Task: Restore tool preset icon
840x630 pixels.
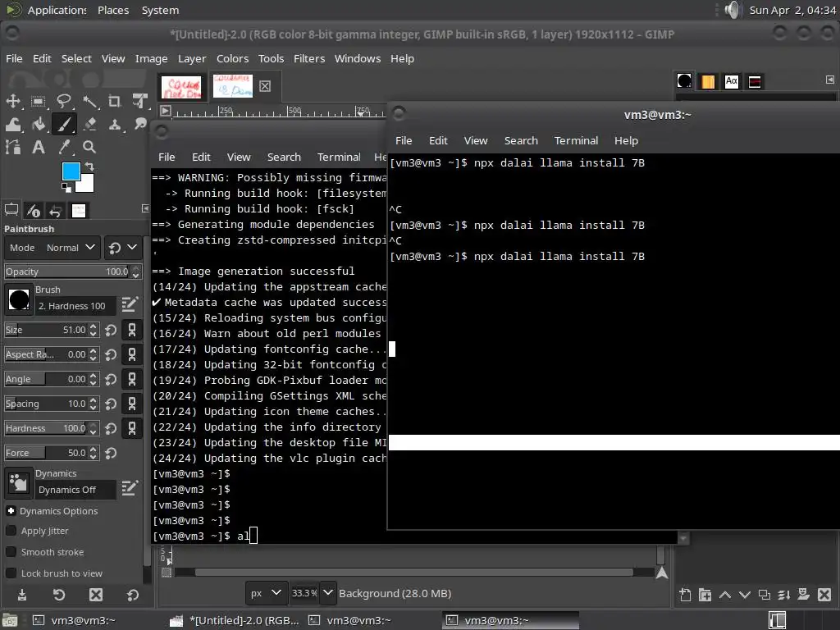Action: (x=59, y=595)
